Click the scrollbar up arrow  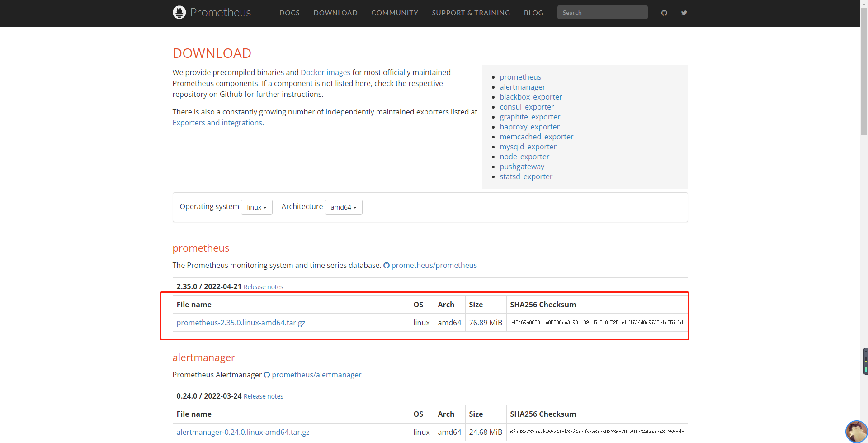click(x=864, y=4)
